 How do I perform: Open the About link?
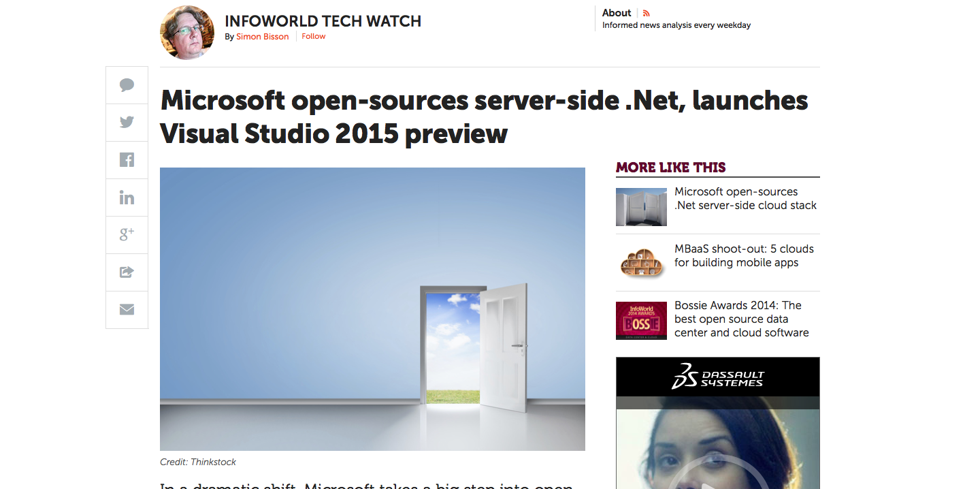617,13
